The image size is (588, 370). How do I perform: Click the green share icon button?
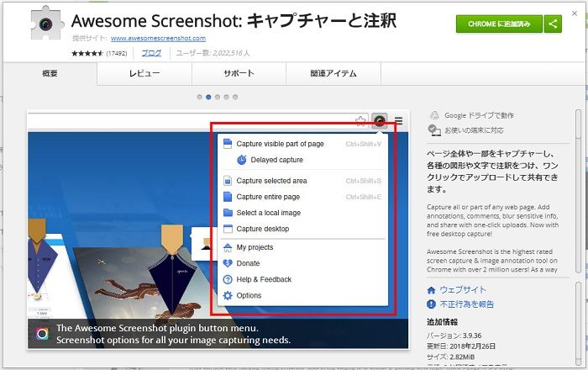(554, 24)
